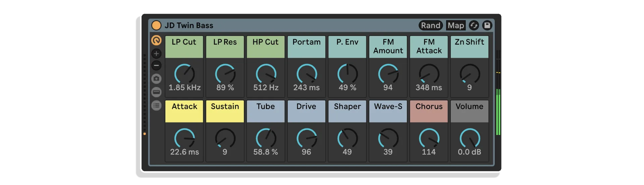Click the P. Env macro knob
Viewport: 644px width, 185px height.
347,74
